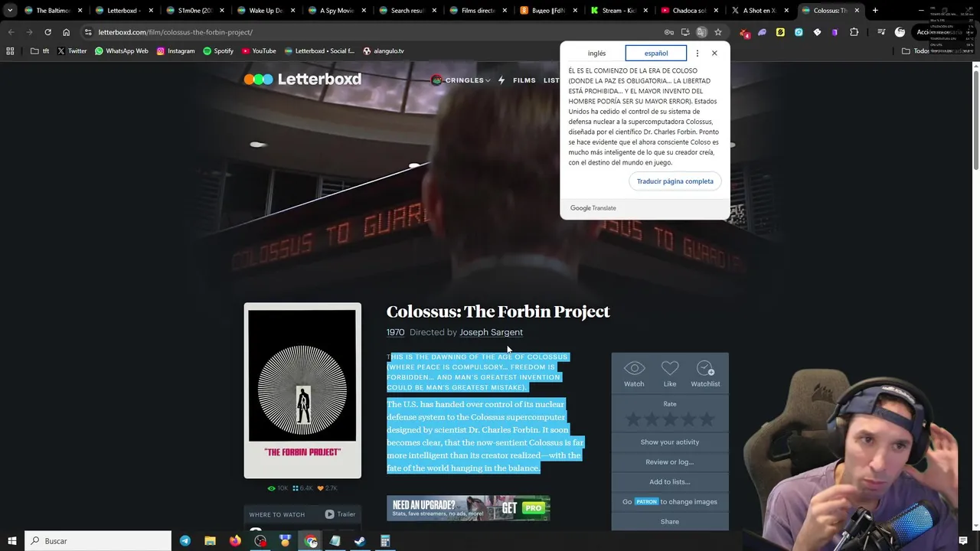This screenshot has height=551, width=980.
Task: Open the browser extensions puzzle icon
Action: pos(854,32)
